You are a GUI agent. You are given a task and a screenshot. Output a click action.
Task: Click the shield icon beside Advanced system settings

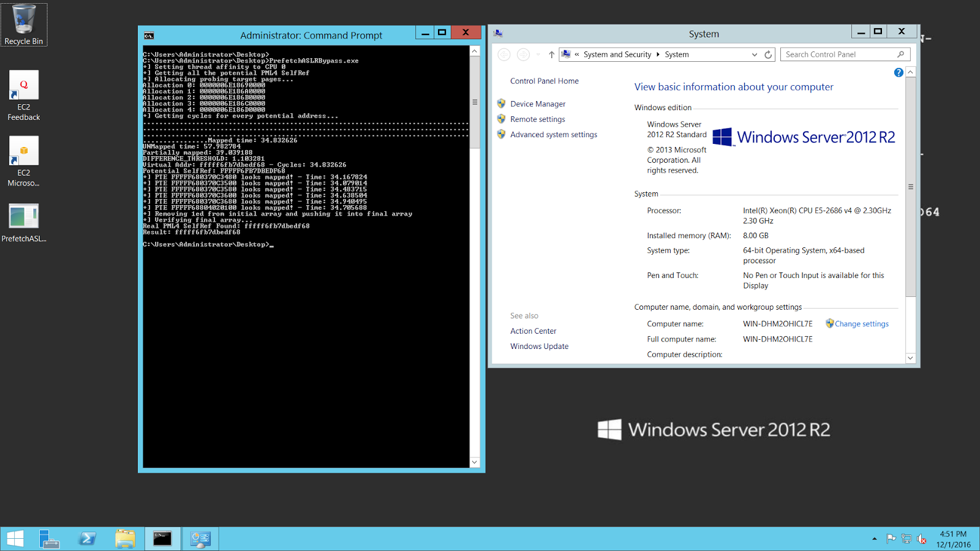[501, 134]
